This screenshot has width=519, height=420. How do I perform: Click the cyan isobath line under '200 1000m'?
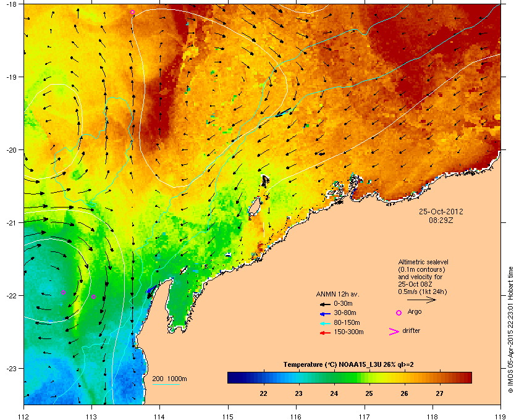tap(166, 384)
